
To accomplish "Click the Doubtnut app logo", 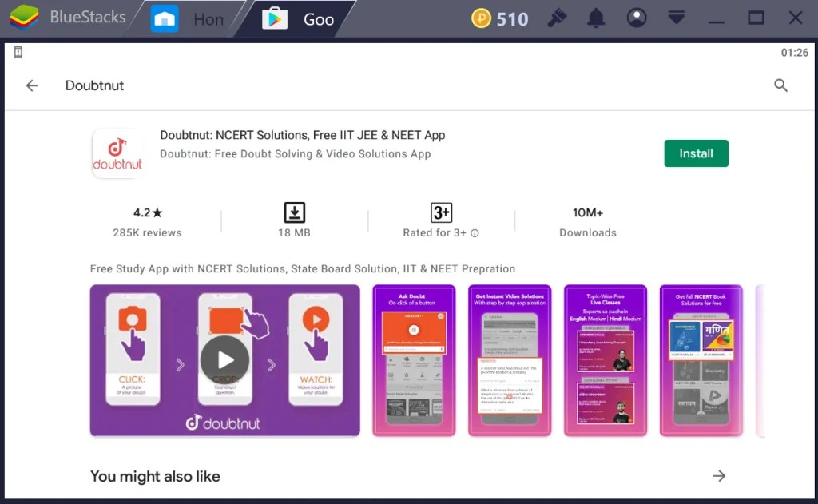I will click(x=117, y=153).
